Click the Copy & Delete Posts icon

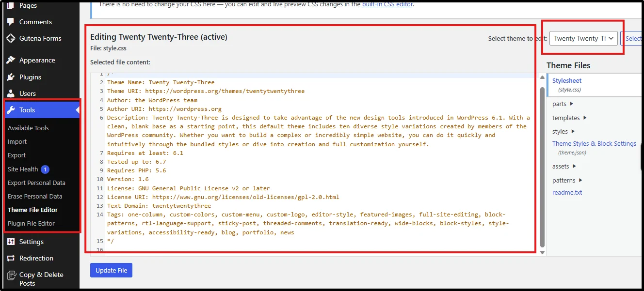[11, 275]
